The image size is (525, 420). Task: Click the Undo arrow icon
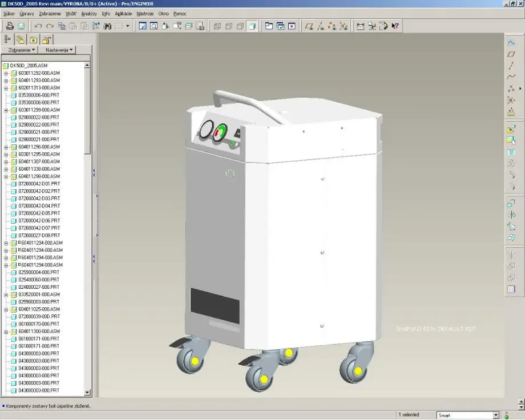click(38, 26)
